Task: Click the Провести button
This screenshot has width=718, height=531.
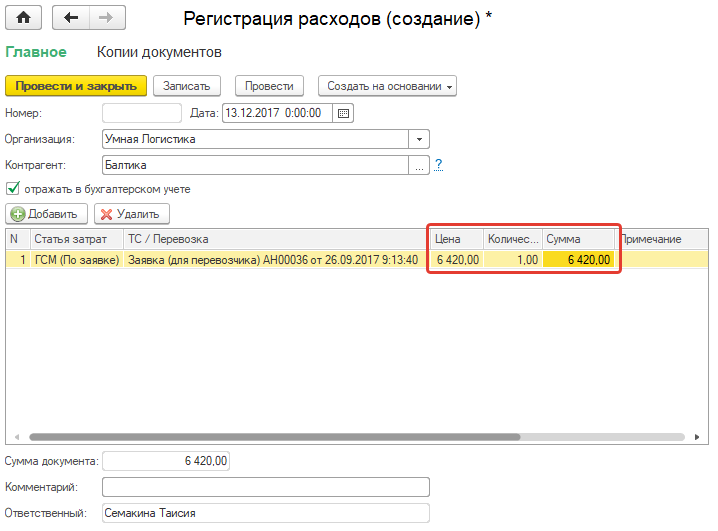Action: click(269, 86)
